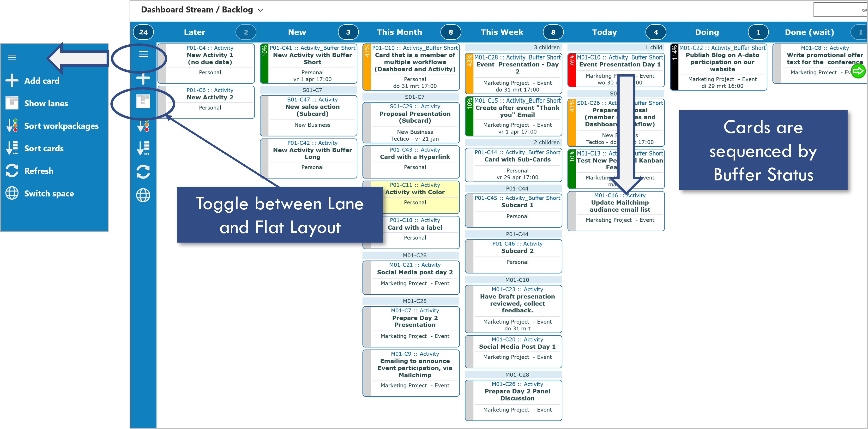Screen dimensions: 868x429
Task: Click the Doing column header
Action: pos(707,32)
